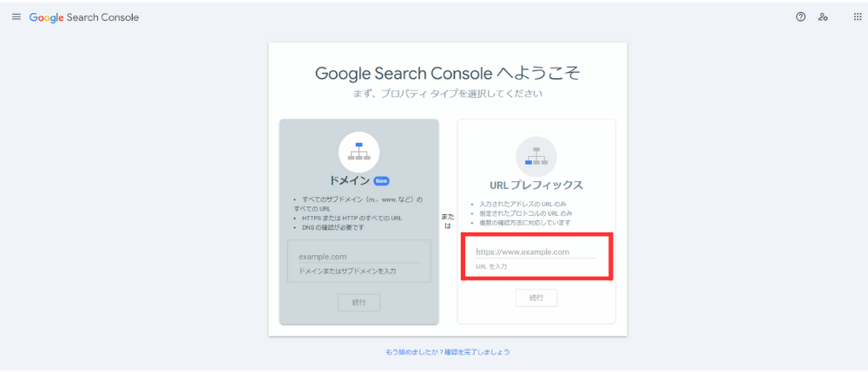This screenshot has height=372, width=868.
Task: Click 続行 button under domain field
Action: pos(358,303)
